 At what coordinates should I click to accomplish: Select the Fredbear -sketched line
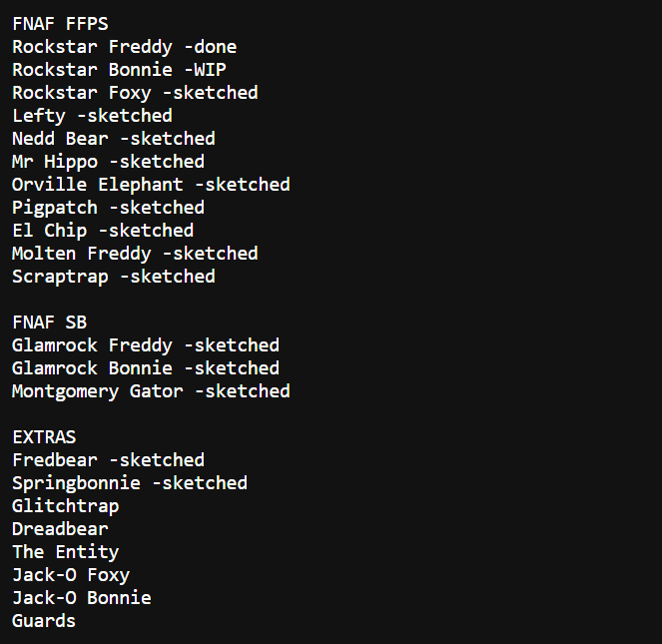[108, 460]
